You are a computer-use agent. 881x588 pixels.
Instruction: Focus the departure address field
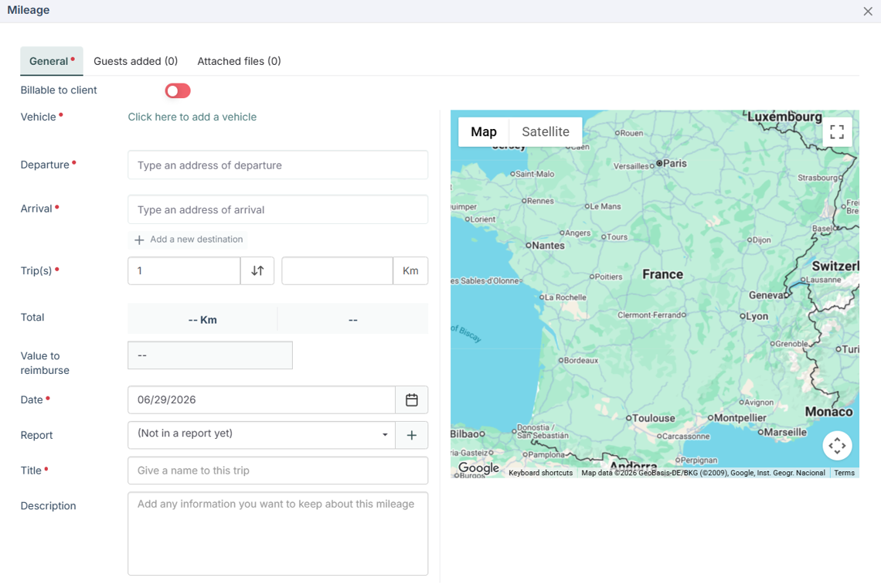(277, 165)
